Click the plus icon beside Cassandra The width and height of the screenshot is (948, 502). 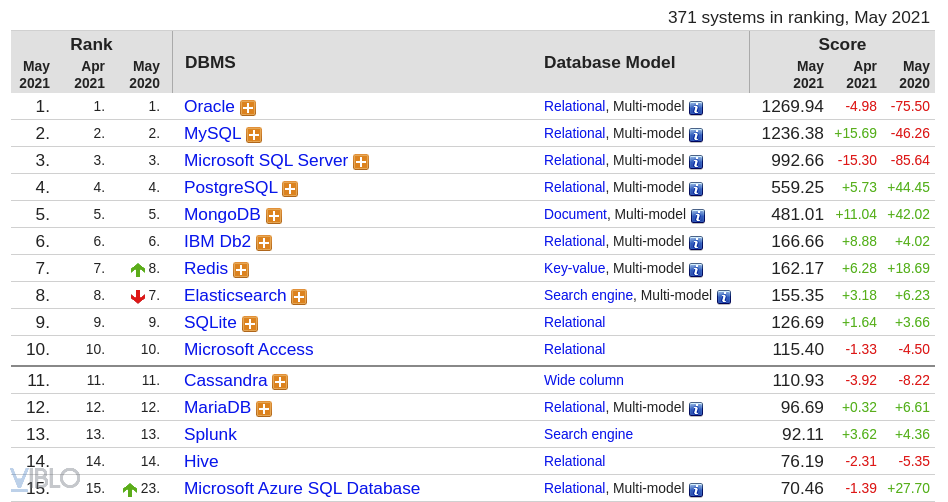point(280,382)
